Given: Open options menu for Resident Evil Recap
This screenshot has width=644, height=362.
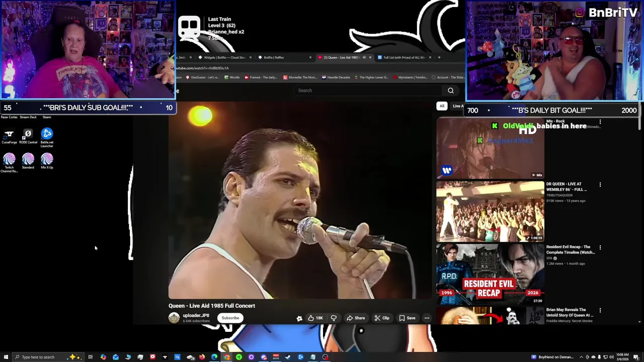Looking at the screenshot, I should click(600, 247).
